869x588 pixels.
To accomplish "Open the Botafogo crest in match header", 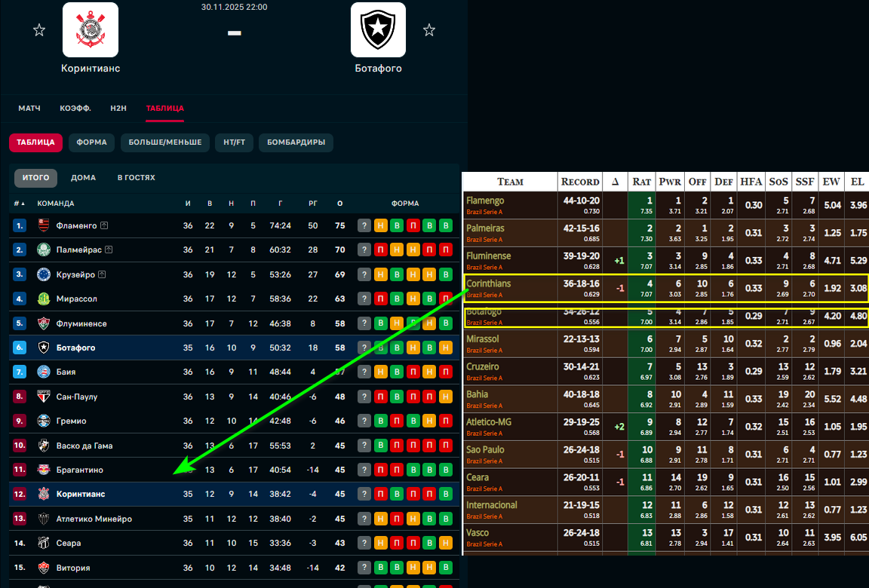I will click(x=378, y=30).
